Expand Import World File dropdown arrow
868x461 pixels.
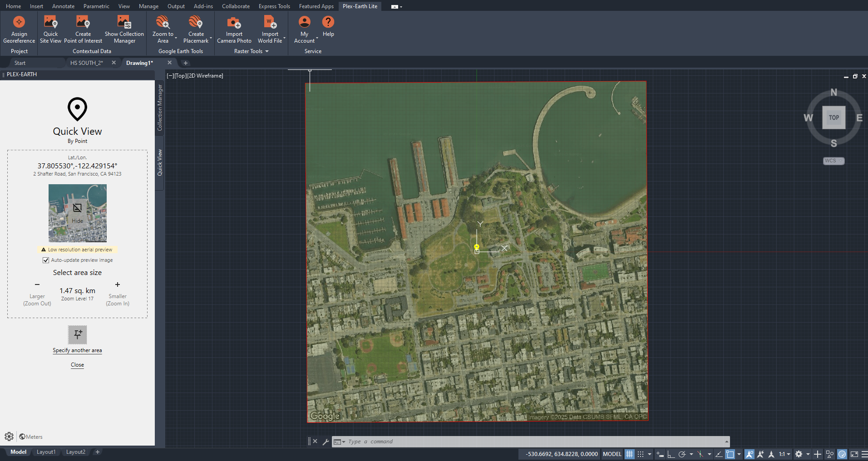coord(285,38)
